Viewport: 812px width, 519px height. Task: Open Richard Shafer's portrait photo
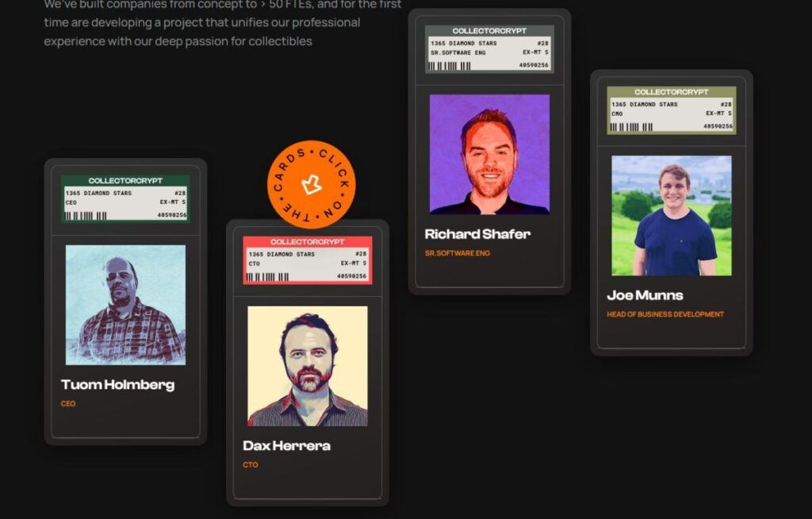(489, 154)
